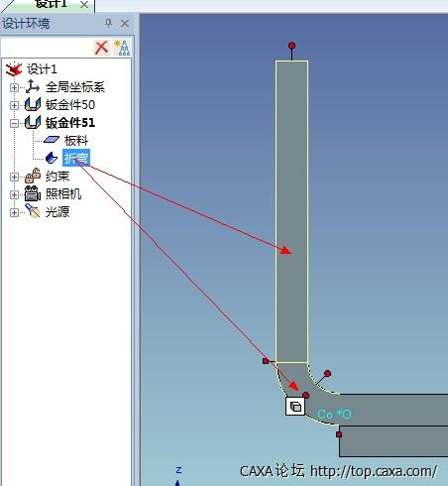Image resolution: width=448 pixels, height=486 pixels.
Task: Select the 设计1 root node
Action: 42,69
